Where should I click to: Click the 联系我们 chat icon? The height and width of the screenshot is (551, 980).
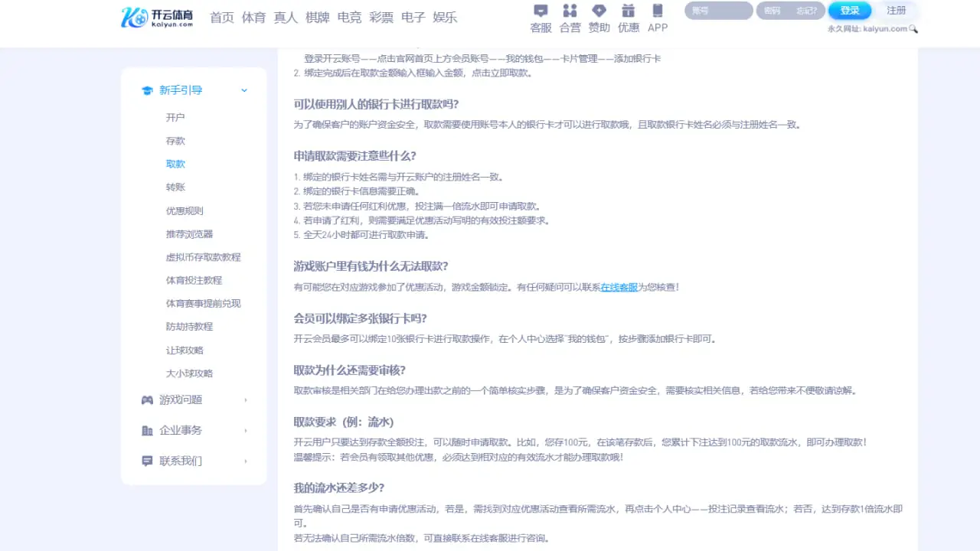click(x=146, y=460)
